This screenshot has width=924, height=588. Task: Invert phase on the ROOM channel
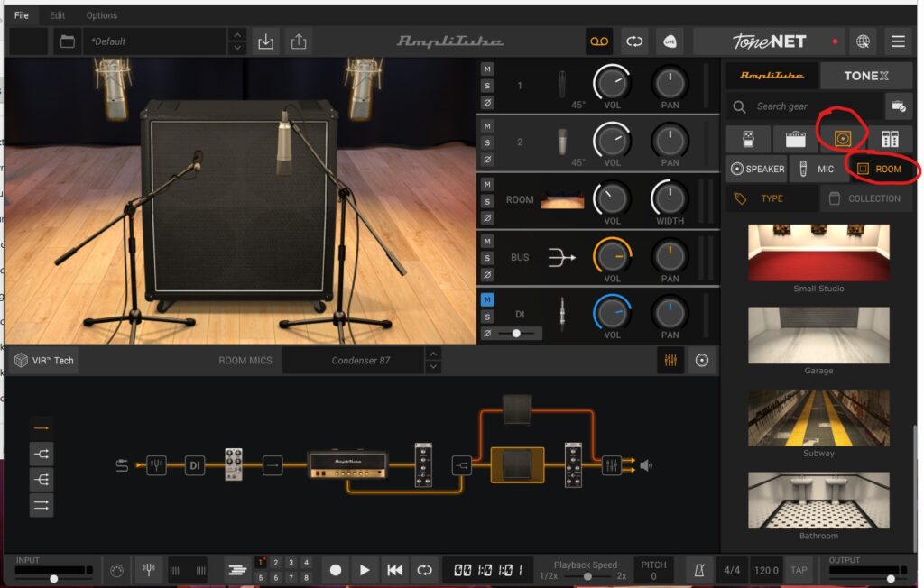pos(487,217)
